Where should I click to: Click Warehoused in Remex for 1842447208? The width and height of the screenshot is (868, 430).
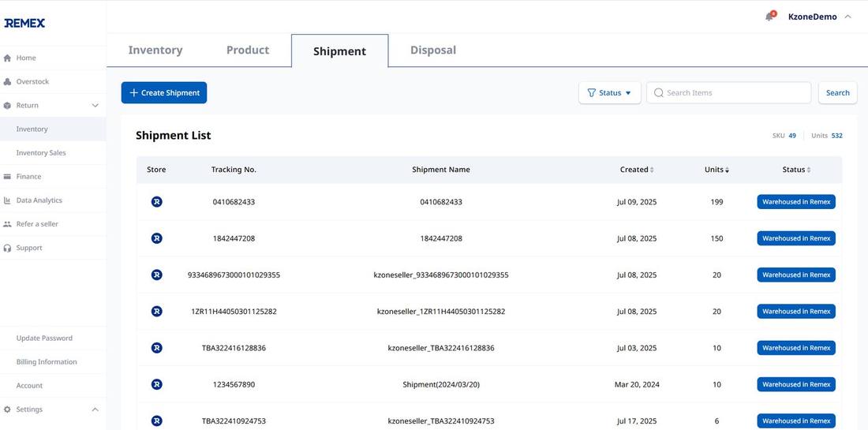coord(796,238)
